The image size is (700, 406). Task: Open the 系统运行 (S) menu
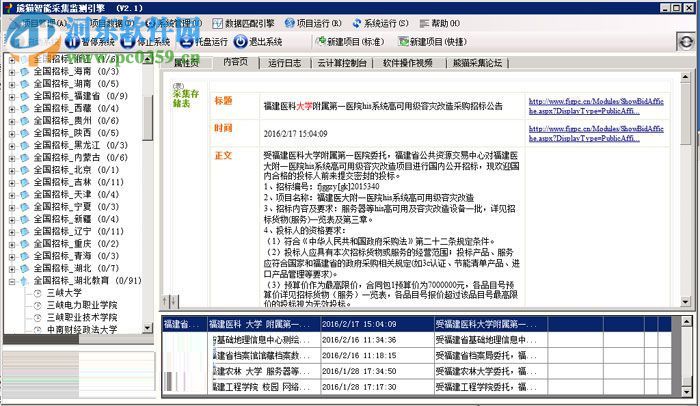click(380, 23)
